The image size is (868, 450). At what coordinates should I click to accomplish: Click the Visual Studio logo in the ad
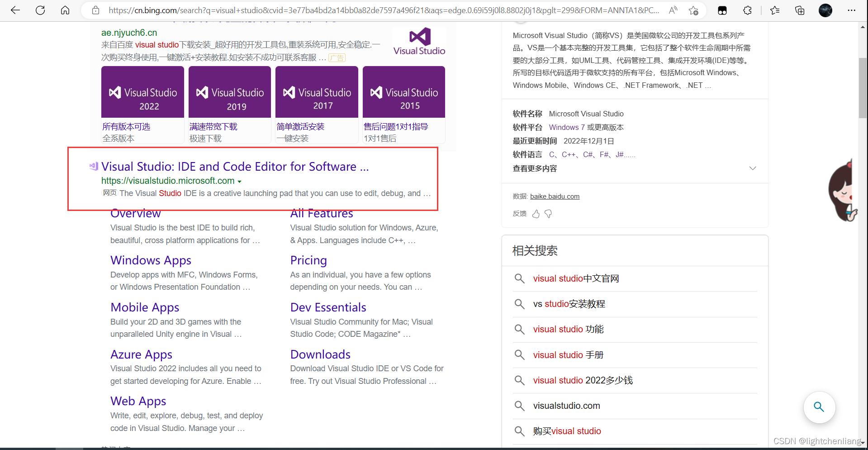click(x=419, y=41)
